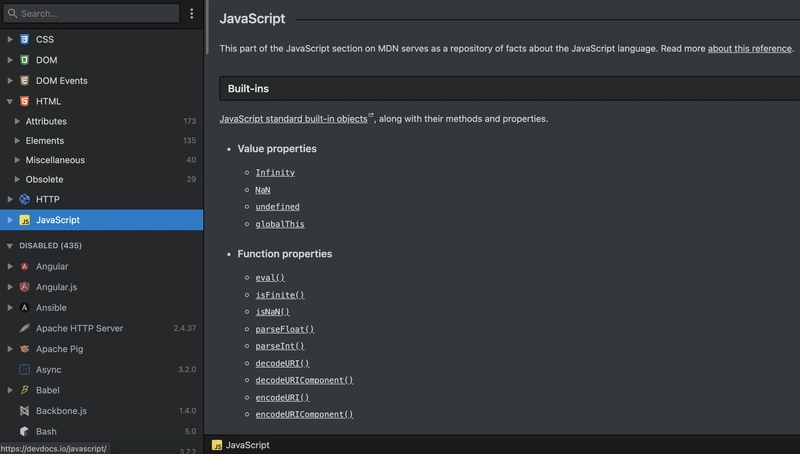The width and height of the screenshot is (800, 454).
Task: Click the Bash icon
Action: click(24, 432)
